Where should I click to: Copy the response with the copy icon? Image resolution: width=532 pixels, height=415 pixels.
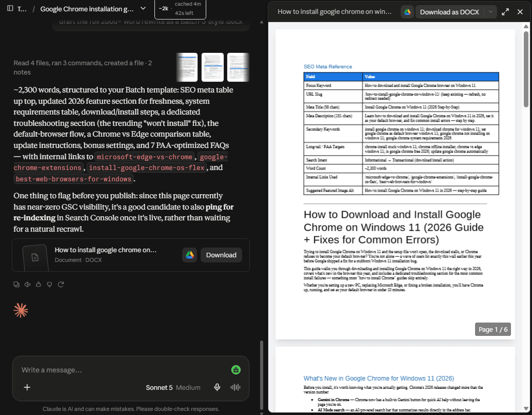point(16,284)
